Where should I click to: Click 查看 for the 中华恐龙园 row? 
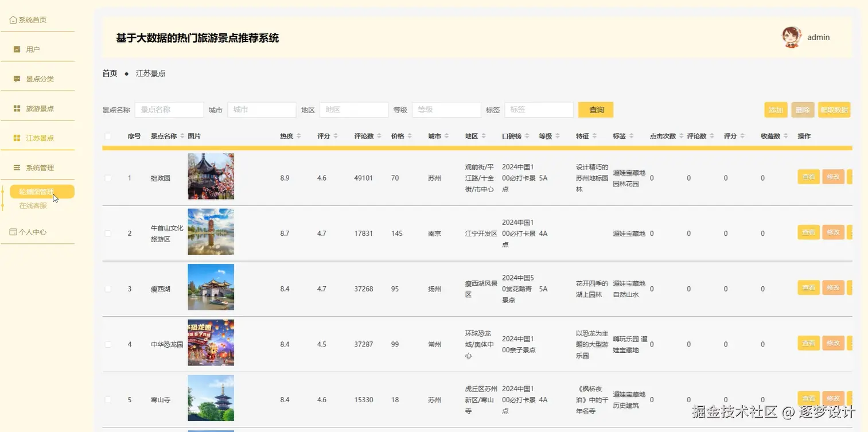[x=808, y=343]
